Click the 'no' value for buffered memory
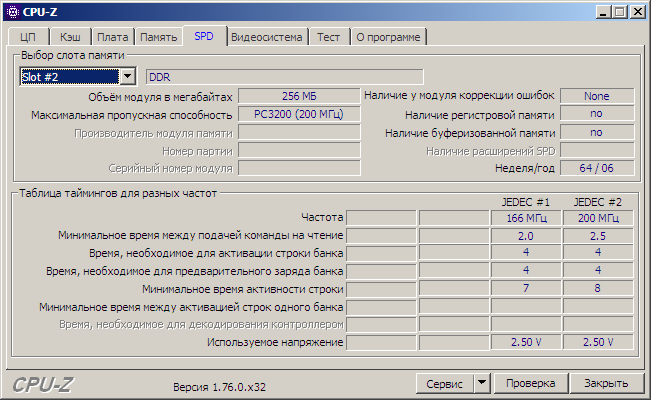 click(597, 133)
